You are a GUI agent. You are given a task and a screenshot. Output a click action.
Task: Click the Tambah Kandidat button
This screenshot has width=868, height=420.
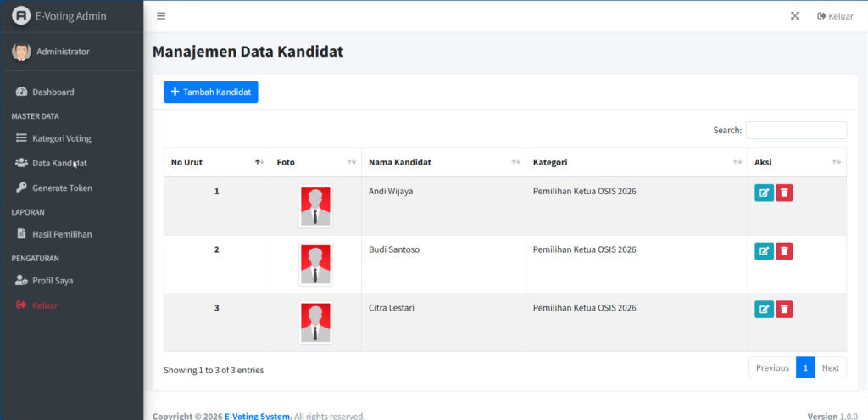(x=210, y=92)
